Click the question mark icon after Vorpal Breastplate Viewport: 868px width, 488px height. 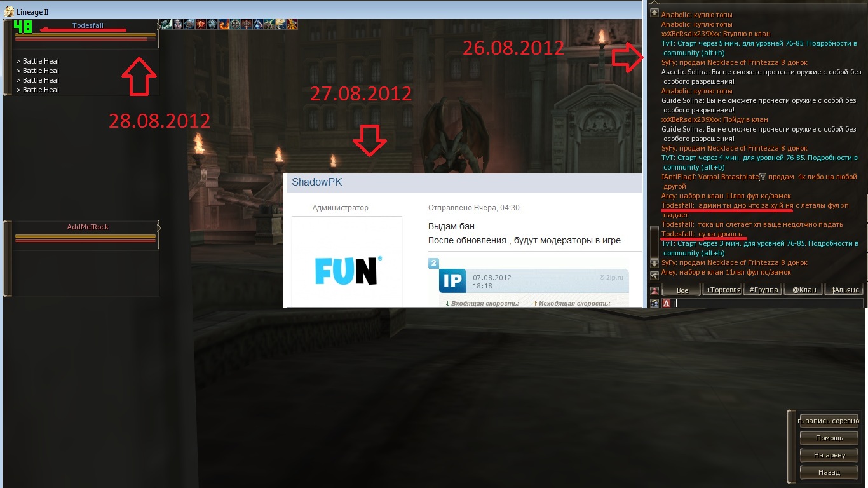click(x=763, y=177)
